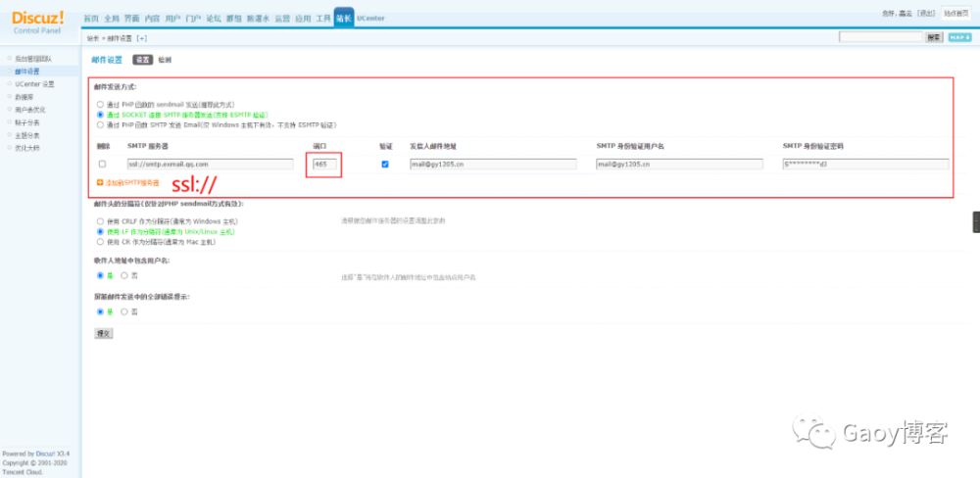Screen dimensions: 980x478
Task: Open 数据库 in the sidebar
Action: (24, 97)
